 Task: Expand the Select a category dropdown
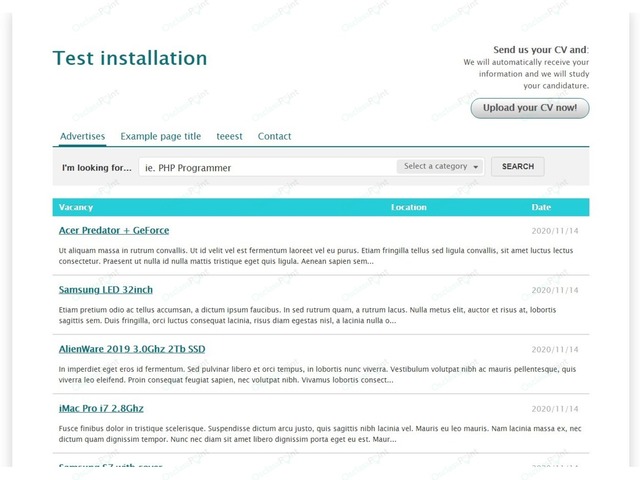point(440,167)
